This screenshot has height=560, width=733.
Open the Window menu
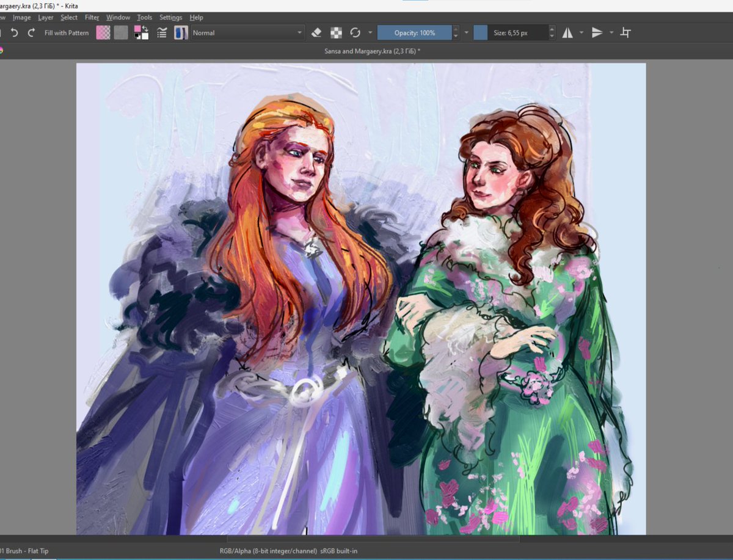[x=118, y=18]
